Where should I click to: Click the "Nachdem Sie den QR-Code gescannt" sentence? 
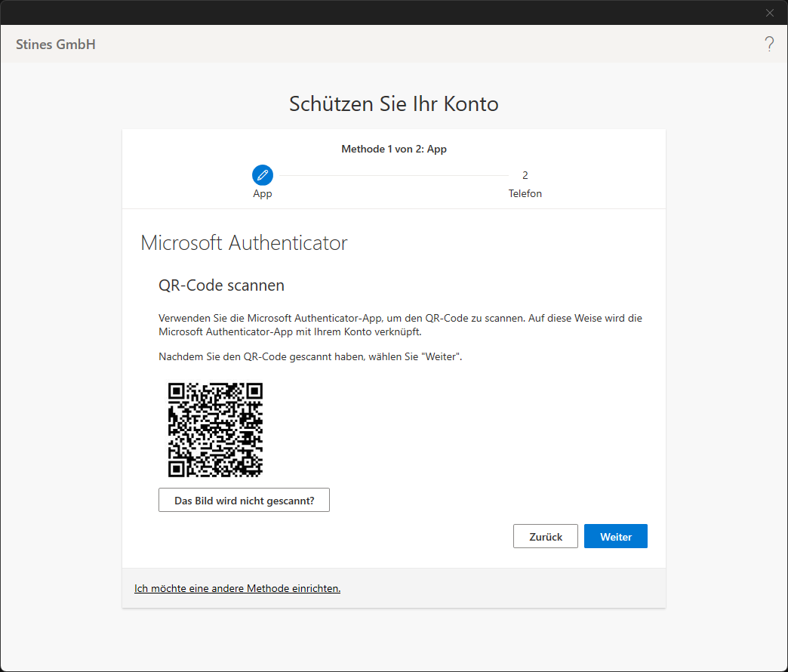click(310, 356)
